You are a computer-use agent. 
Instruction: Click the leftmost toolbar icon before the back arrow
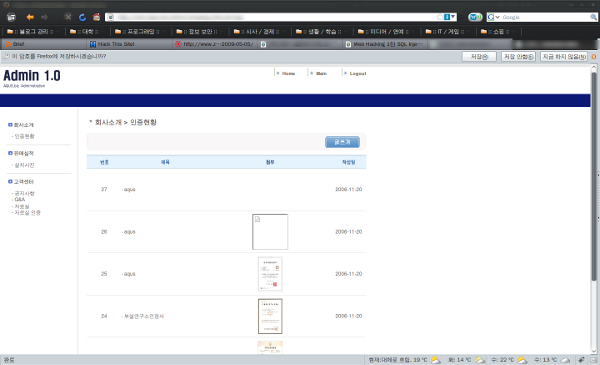click(x=11, y=17)
